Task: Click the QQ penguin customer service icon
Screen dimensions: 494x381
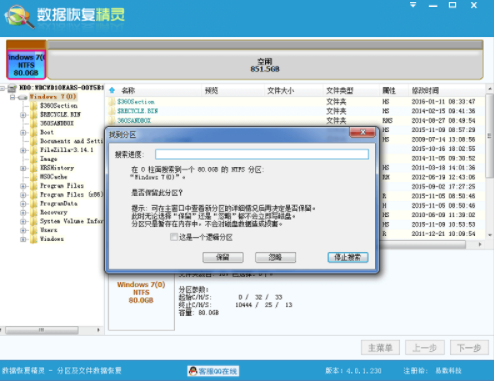Action: click(x=193, y=371)
